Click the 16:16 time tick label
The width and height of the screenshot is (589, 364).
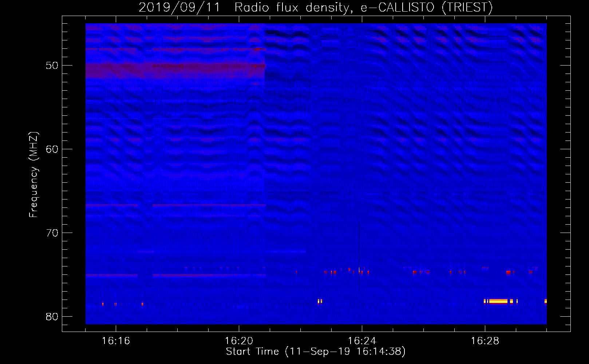116,341
